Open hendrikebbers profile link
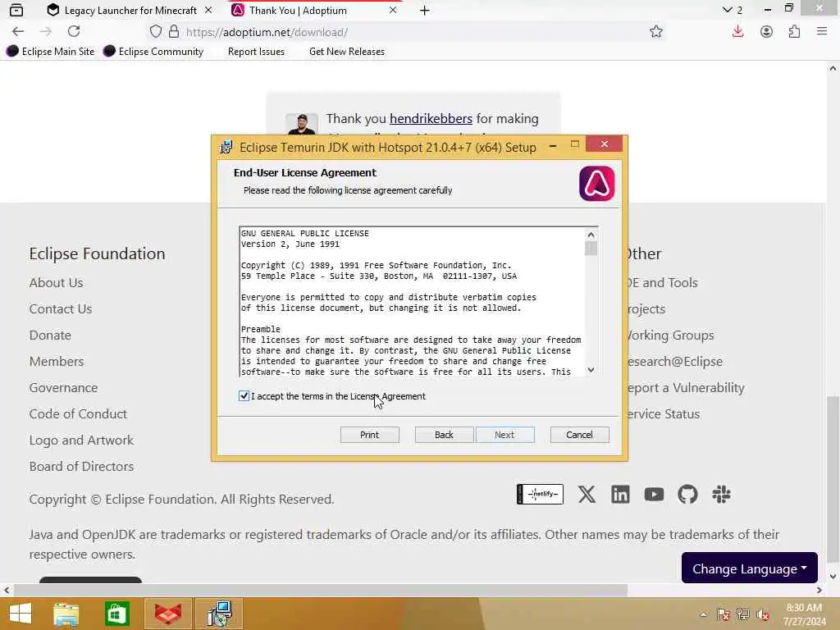This screenshot has width=840, height=630. [x=431, y=118]
